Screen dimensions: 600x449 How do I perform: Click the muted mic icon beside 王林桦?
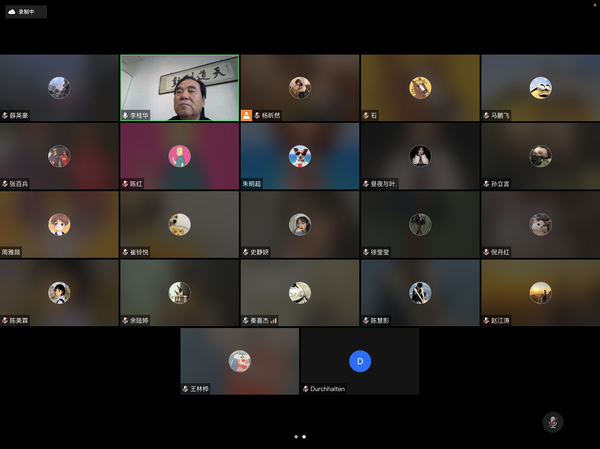(186, 389)
